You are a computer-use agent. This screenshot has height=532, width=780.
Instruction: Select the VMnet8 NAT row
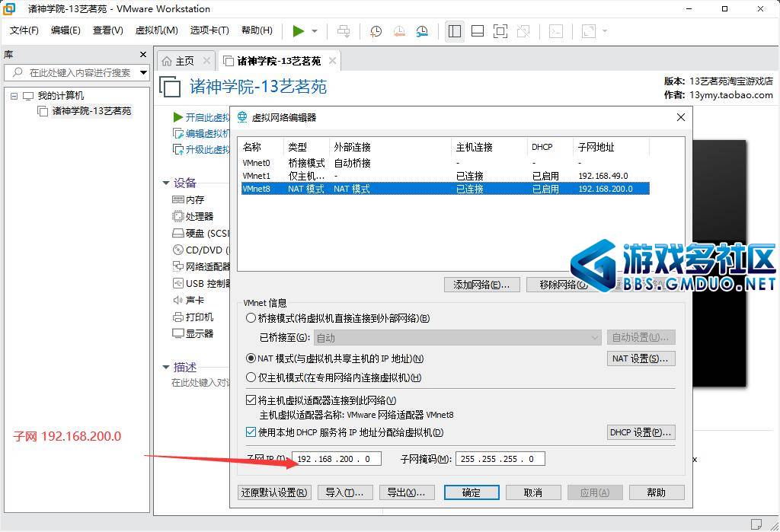(445, 189)
